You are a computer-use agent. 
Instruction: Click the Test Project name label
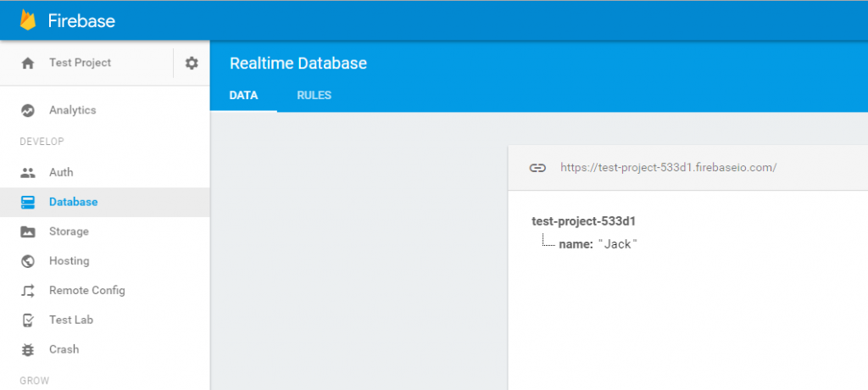pos(80,63)
